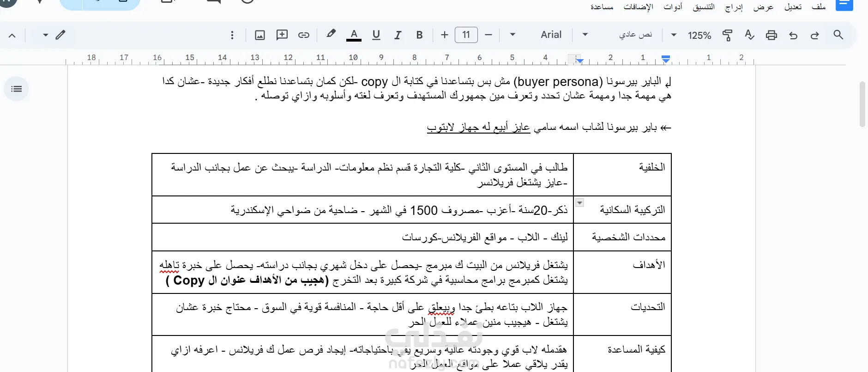Open the الإضافات menu
This screenshot has width=868, height=372.
click(x=638, y=7)
